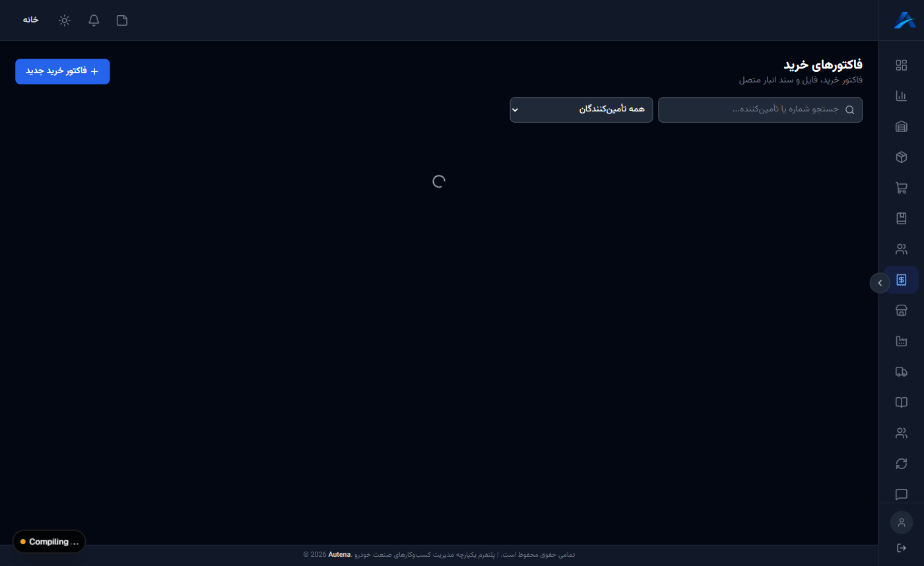
Task: Open the همه تأمین‌کنندگان suppliers dropdown
Action: tap(581, 110)
